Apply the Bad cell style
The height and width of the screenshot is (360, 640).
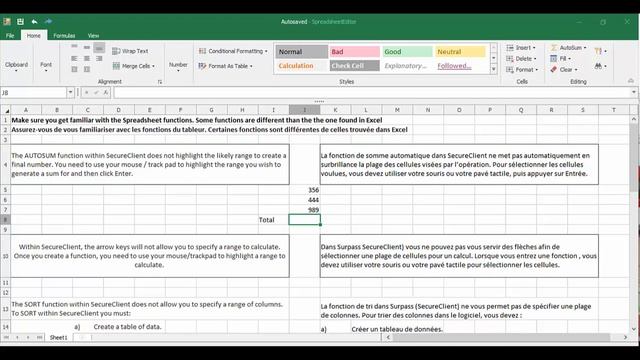[355, 51]
